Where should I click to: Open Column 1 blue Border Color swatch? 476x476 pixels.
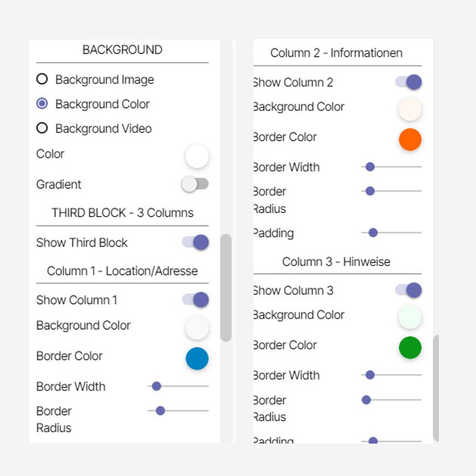coord(197,358)
